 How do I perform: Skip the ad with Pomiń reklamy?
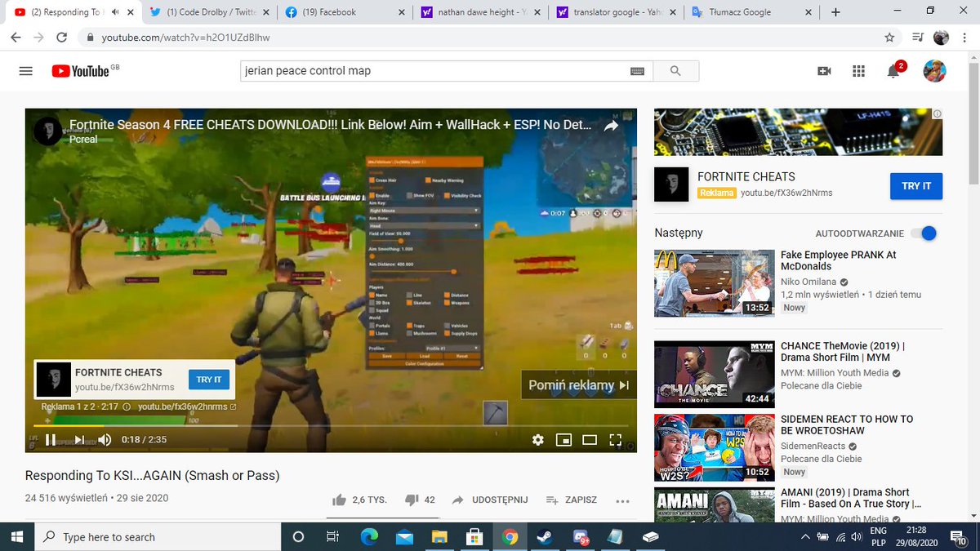coord(579,385)
